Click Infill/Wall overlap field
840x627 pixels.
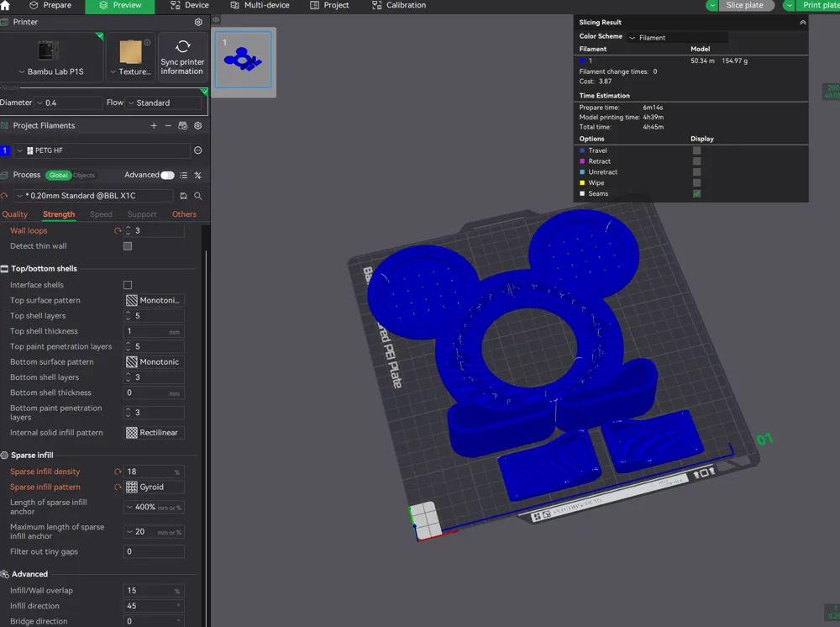click(154, 591)
